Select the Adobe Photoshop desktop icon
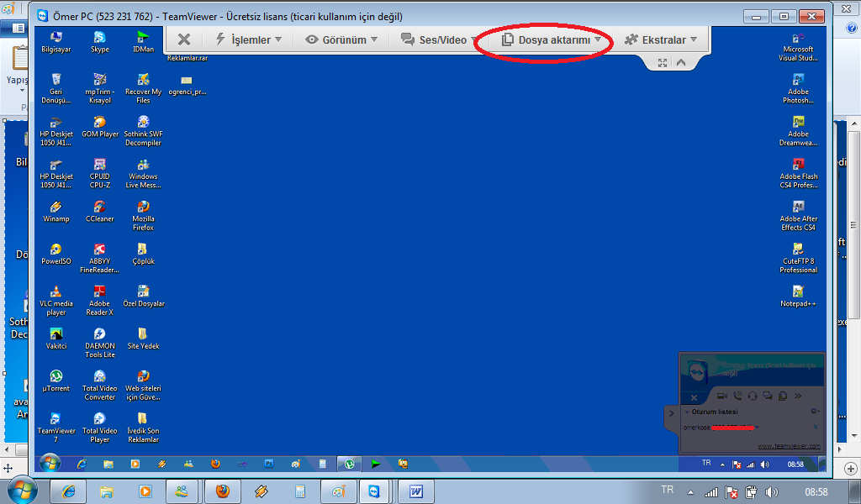861x504 pixels. (799, 88)
